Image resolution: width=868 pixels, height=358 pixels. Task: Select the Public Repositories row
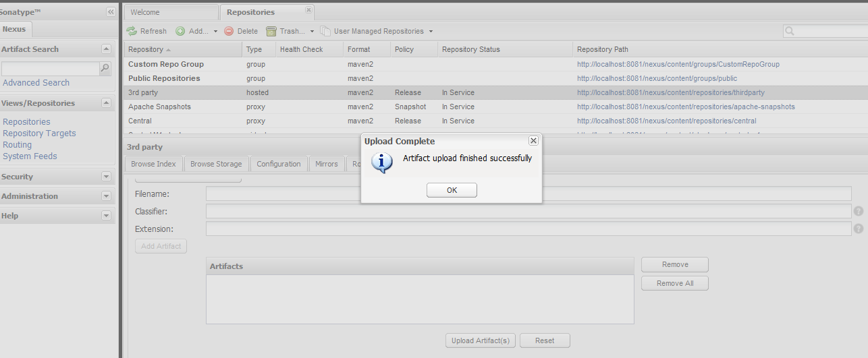click(496, 78)
